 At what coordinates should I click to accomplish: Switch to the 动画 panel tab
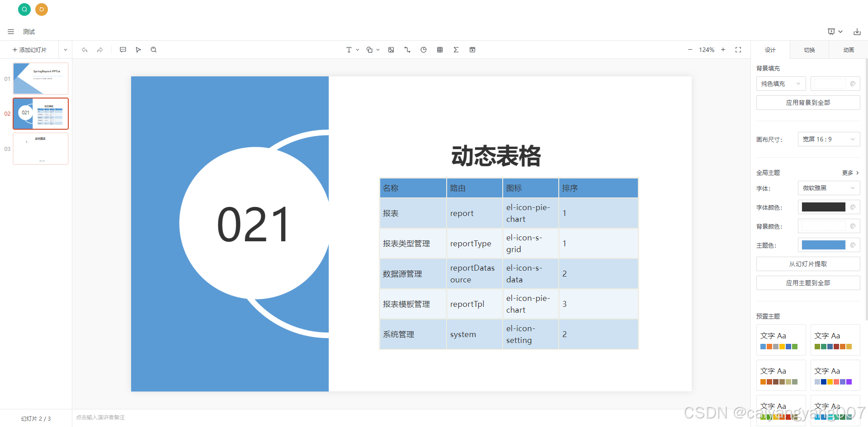point(848,50)
